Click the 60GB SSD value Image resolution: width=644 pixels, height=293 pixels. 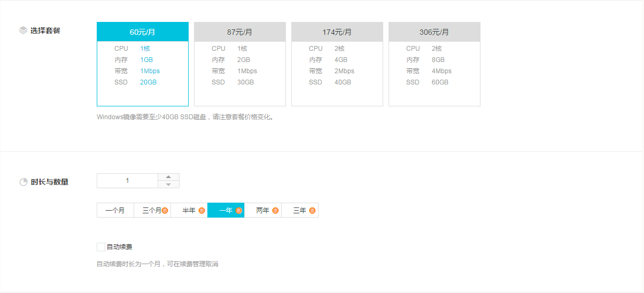click(440, 82)
